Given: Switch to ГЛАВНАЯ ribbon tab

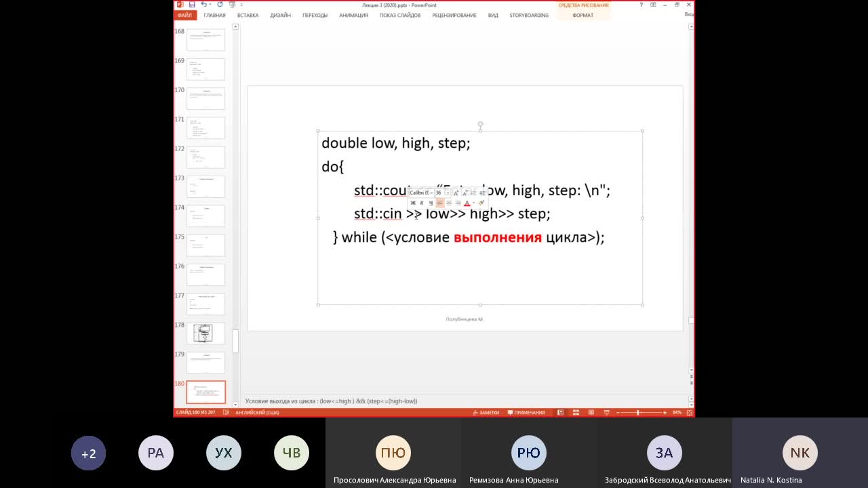Looking at the screenshot, I should pyautogui.click(x=214, y=15).
